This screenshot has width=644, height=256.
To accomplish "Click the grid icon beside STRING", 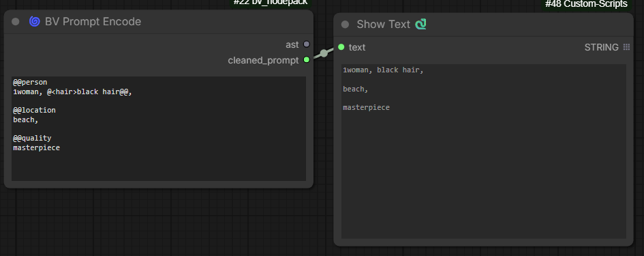I will pos(626,47).
